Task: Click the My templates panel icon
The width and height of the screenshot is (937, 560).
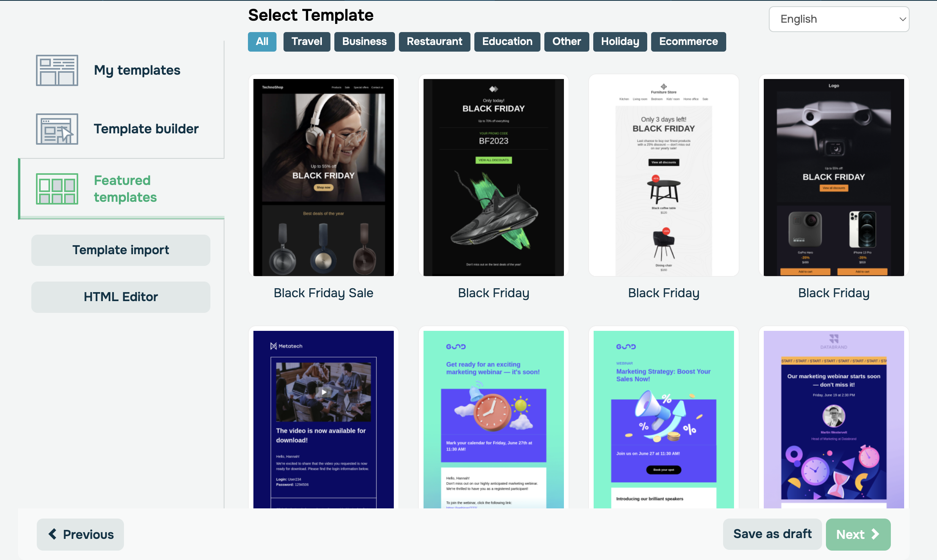Action: (x=57, y=69)
